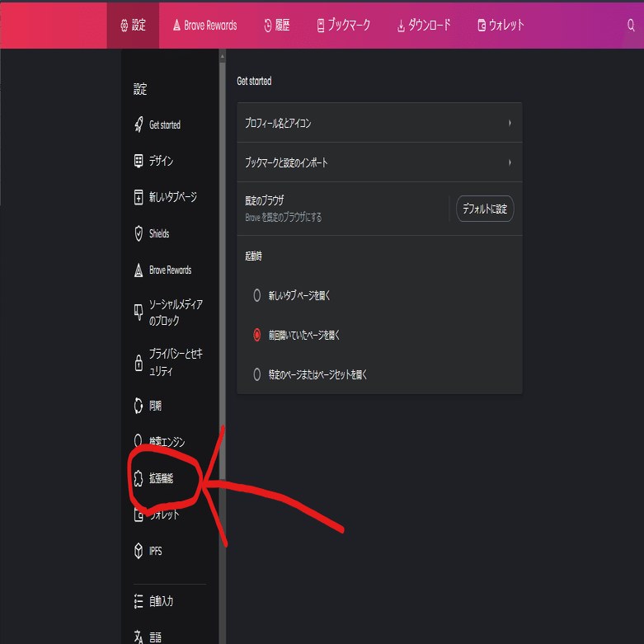The width and height of the screenshot is (644, 644).
Task: Click the 新しいタブページ sidebar icon
Action: [x=139, y=197]
